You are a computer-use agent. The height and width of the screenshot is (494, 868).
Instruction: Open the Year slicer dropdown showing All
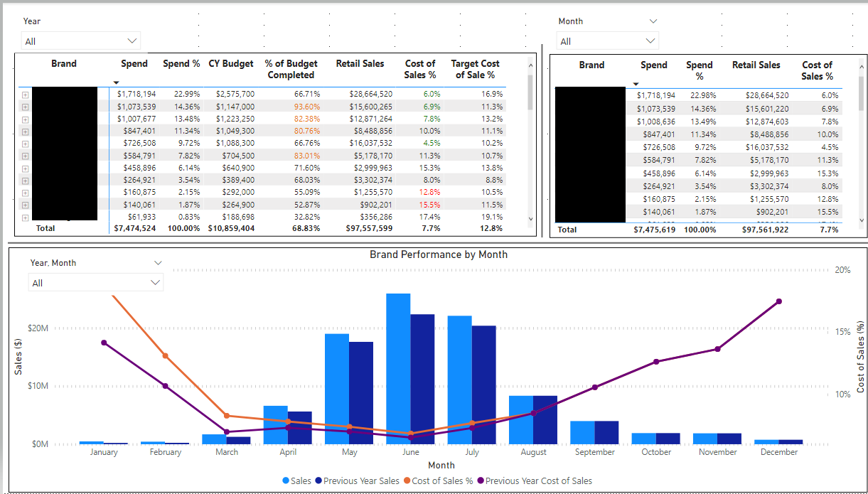pos(81,41)
